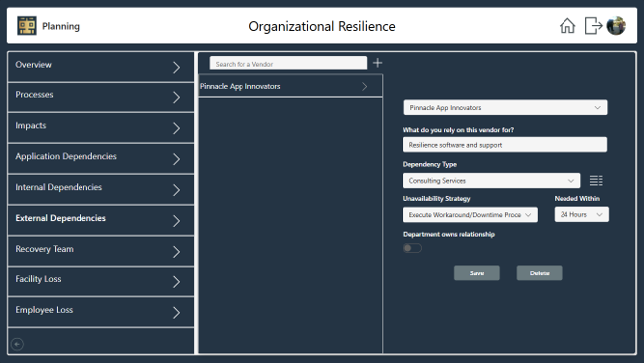Go to Application Dependencies
This screenshot has width=644, height=363.
click(100, 159)
